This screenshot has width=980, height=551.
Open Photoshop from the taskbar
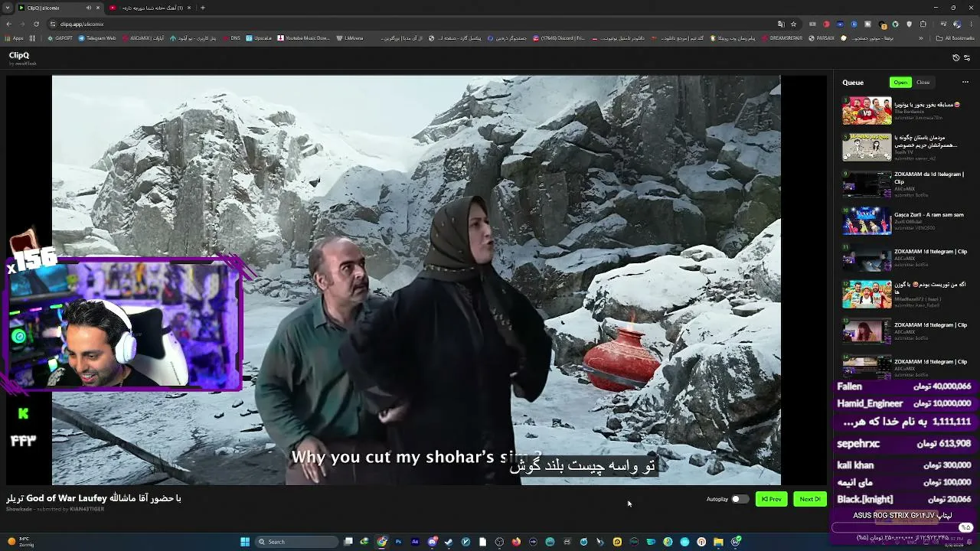click(398, 542)
